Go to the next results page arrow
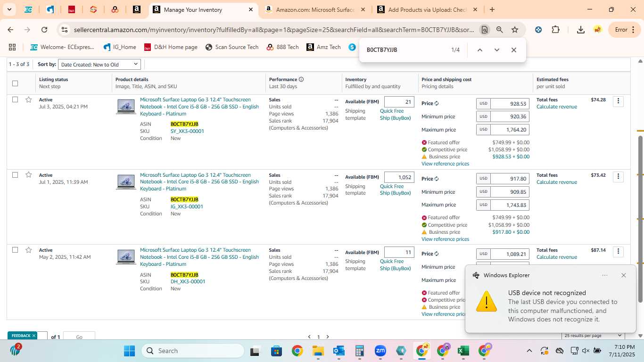 tap(328, 337)
